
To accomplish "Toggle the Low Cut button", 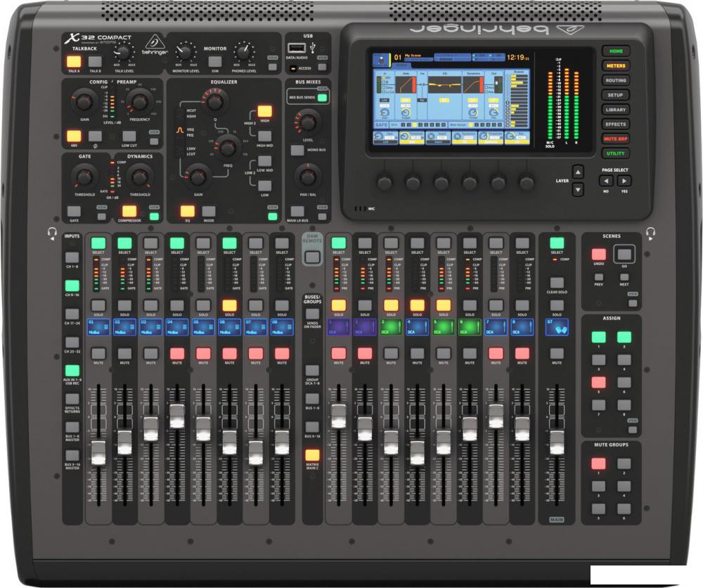I will [129, 136].
